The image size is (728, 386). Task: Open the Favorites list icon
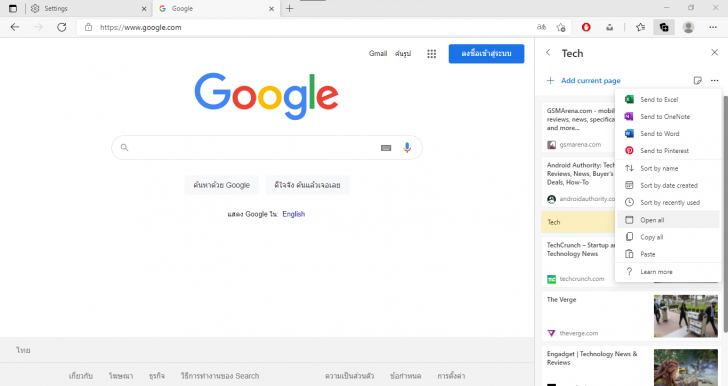click(641, 27)
